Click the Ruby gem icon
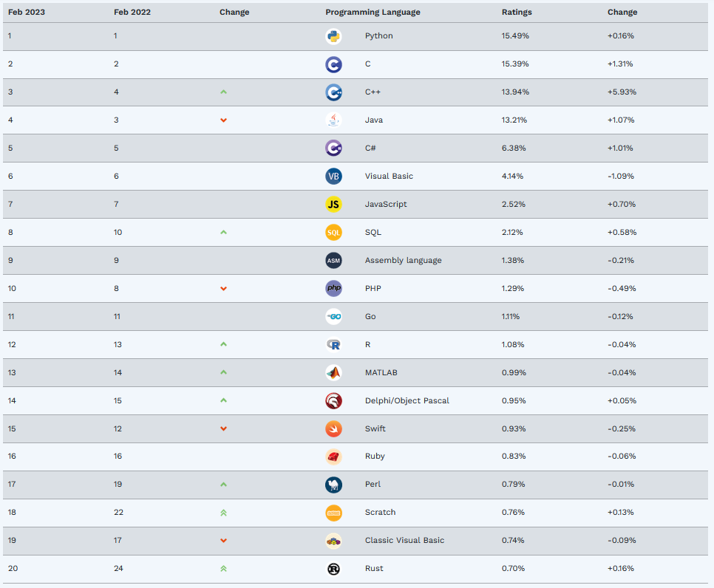The image size is (714, 588). tap(333, 457)
